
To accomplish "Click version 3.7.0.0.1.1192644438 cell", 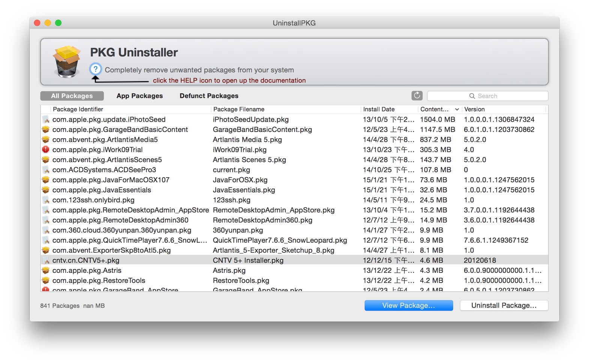I will point(499,210).
